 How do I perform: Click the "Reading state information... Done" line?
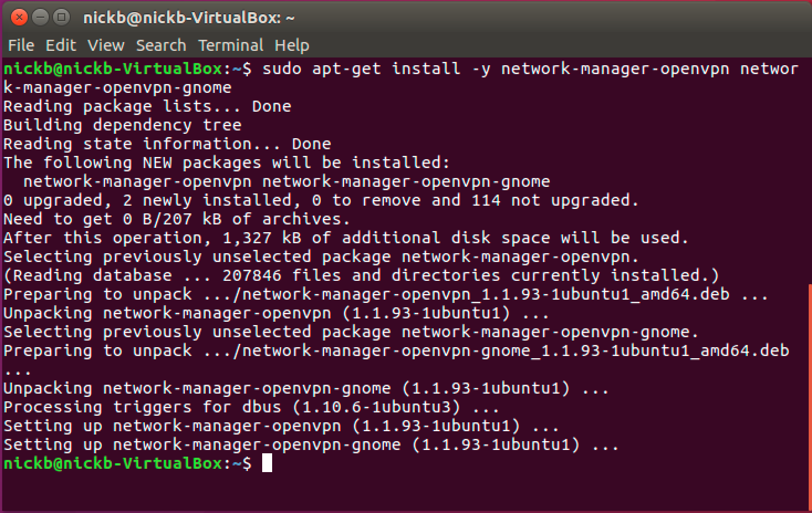point(167,144)
